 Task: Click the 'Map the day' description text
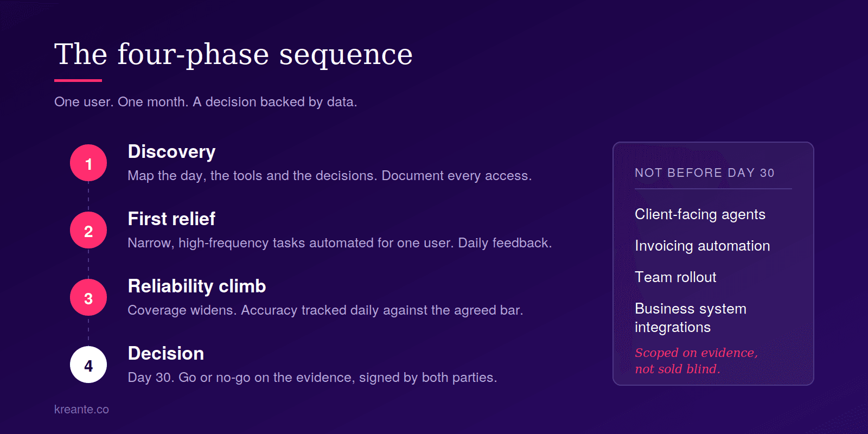pyautogui.click(x=329, y=176)
